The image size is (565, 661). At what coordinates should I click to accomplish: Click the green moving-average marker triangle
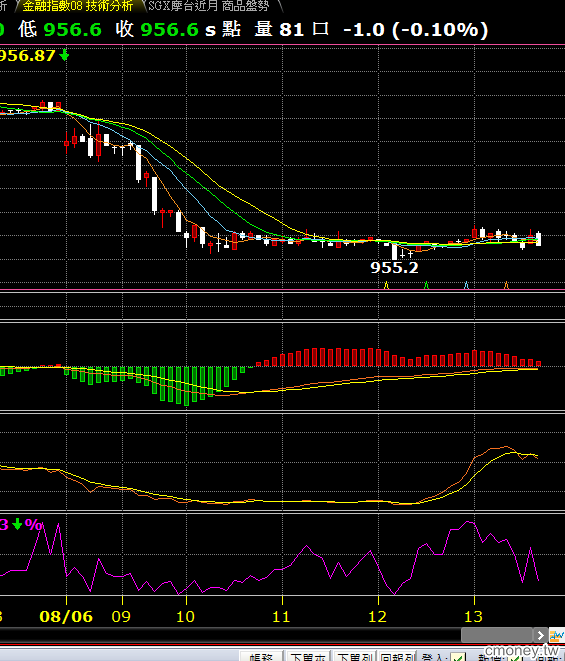point(426,285)
